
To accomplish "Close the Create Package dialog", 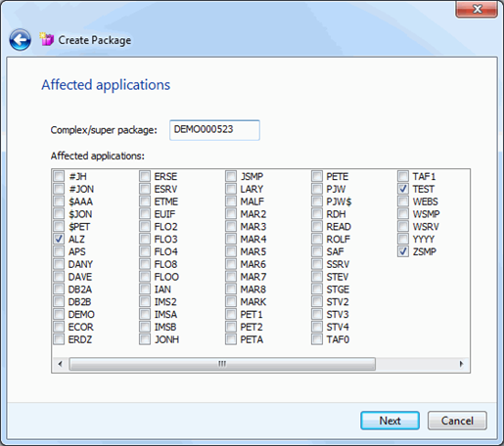I will pos(477,9).
